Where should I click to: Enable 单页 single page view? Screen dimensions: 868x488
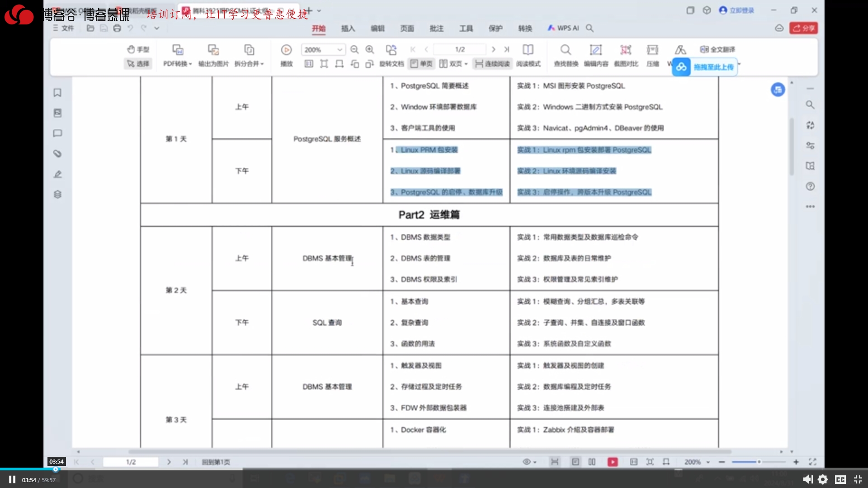pos(421,64)
